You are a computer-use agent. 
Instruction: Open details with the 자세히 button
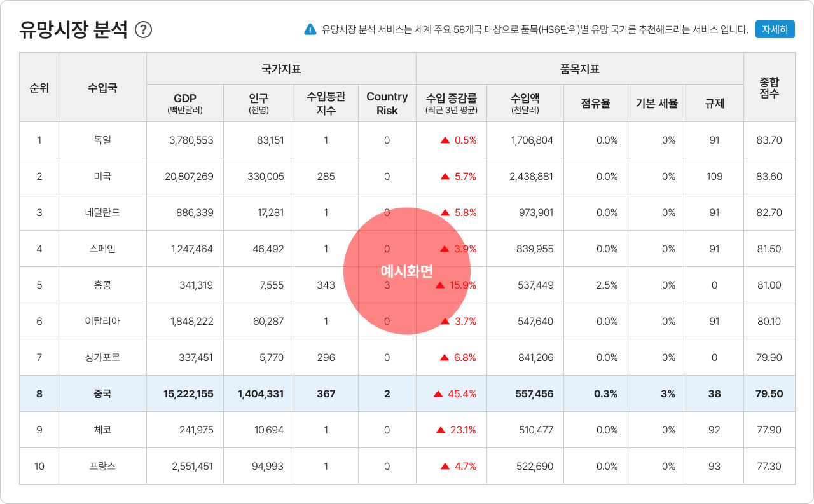click(x=775, y=29)
